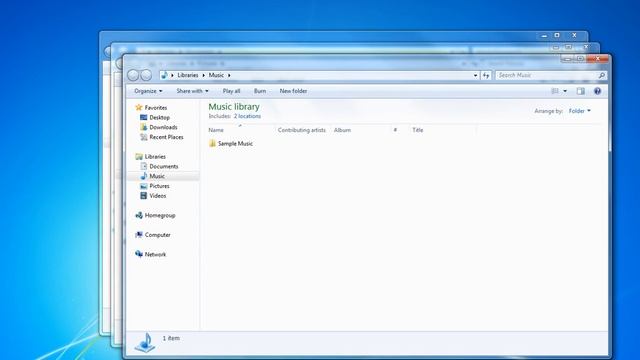Click the Documents library icon
Image resolution: width=640 pixels, height=360 pixels.
[x=144, y=166]
